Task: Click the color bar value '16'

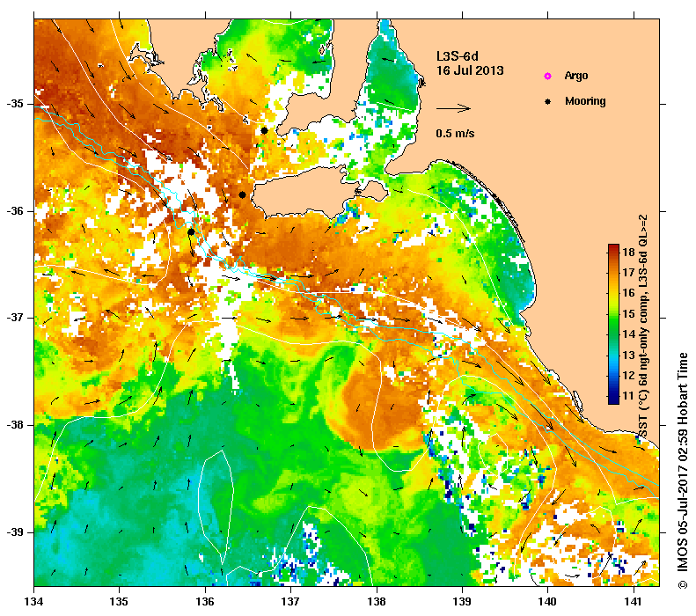Action: point(628,293)
